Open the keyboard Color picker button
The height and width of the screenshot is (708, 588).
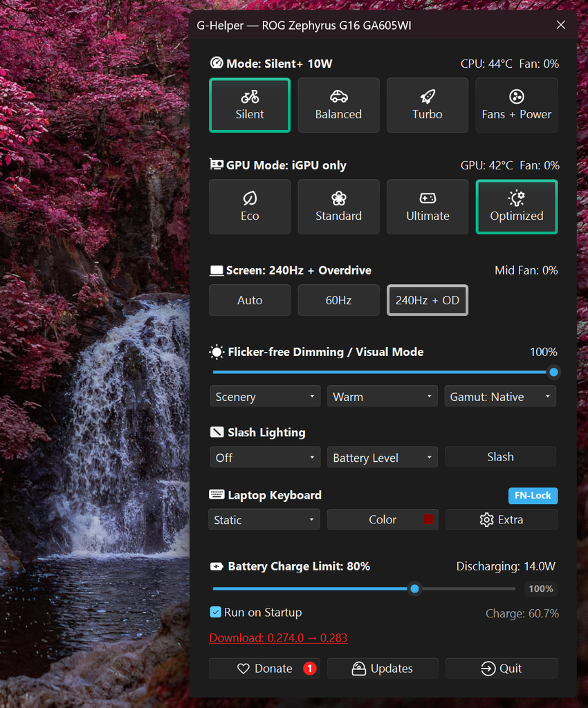[383, 519]
